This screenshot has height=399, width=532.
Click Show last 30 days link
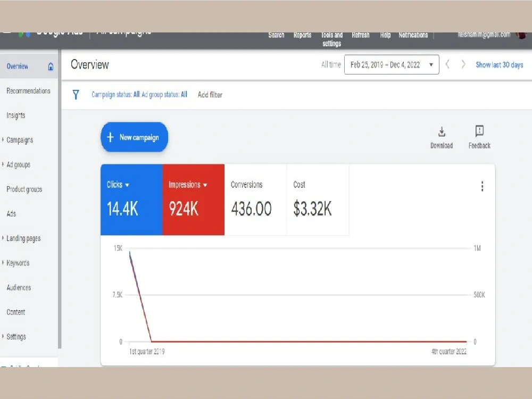(499, 65)
